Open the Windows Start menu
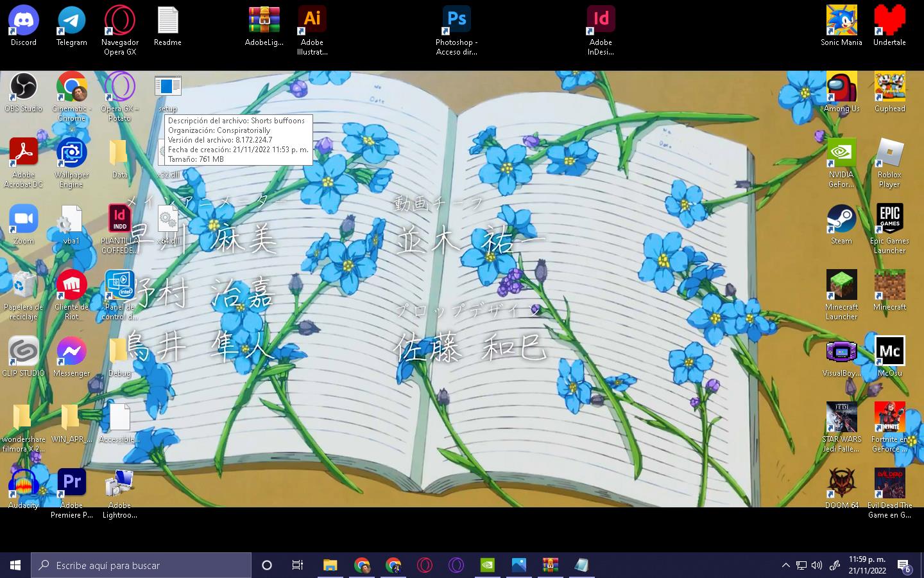The height and width of the screenshot is (578, 924). coord(15,565)
